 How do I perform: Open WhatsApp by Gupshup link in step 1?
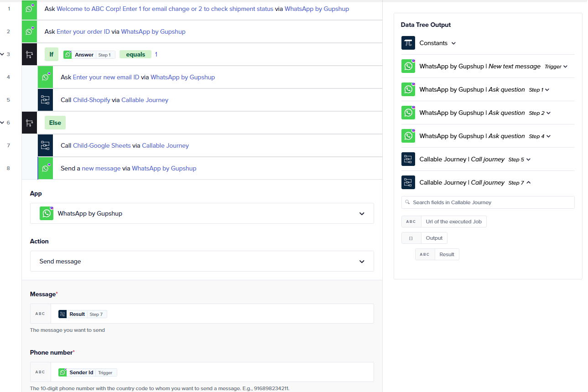pyautogui.click(x=317, y=9)
